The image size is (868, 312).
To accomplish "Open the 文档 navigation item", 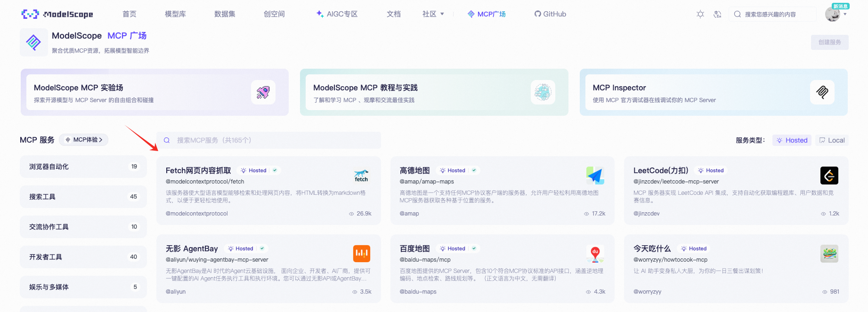I will point(394,14).
